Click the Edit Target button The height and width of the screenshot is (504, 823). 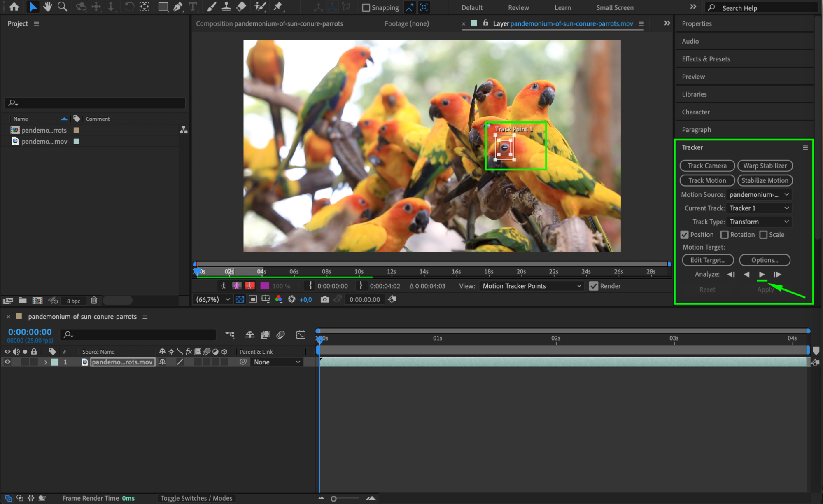coord(707,260)
